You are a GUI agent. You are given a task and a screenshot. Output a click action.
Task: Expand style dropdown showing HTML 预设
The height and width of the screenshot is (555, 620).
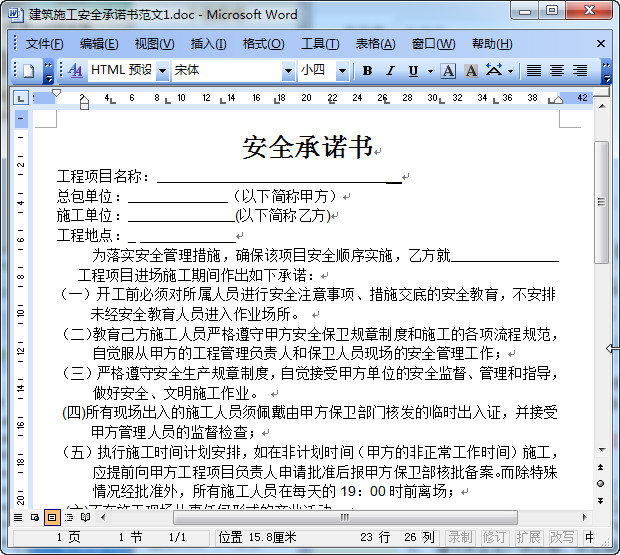pyautogui.click(x=162, y=71)
